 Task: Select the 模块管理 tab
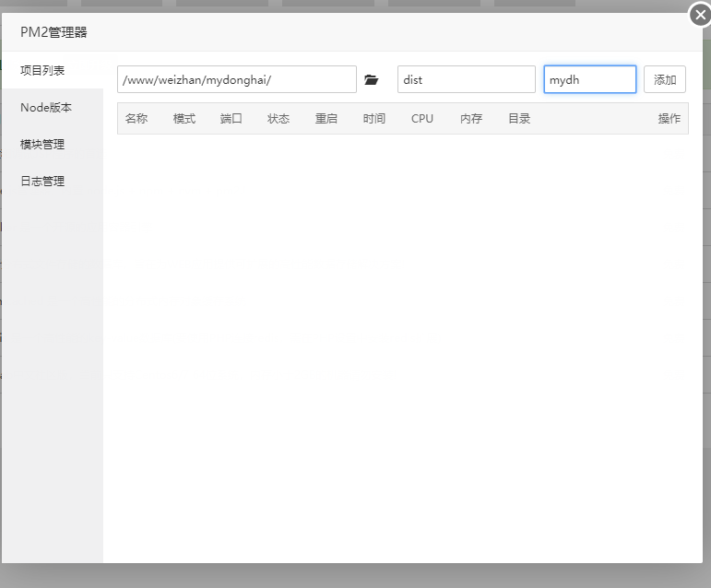click(43, 145)
